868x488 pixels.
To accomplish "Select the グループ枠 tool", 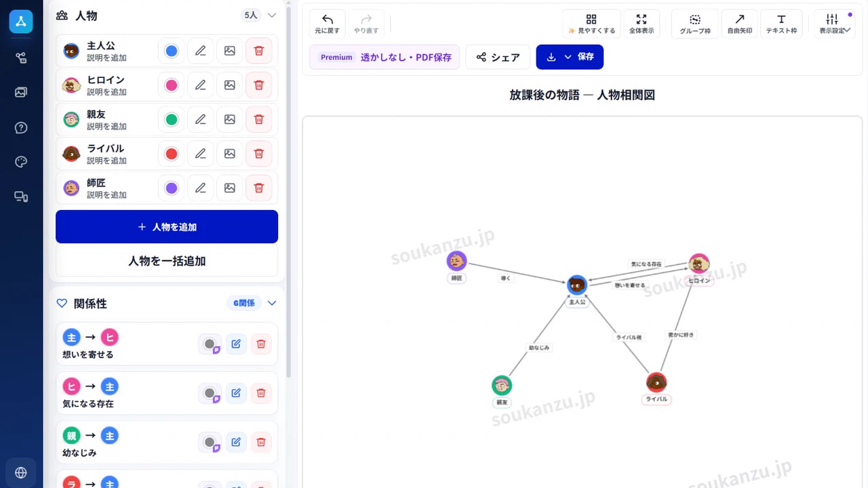I will [695, 24].
